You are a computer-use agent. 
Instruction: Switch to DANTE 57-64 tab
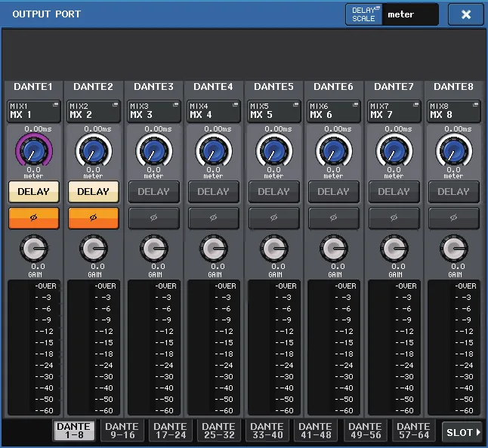click(414, 431)
